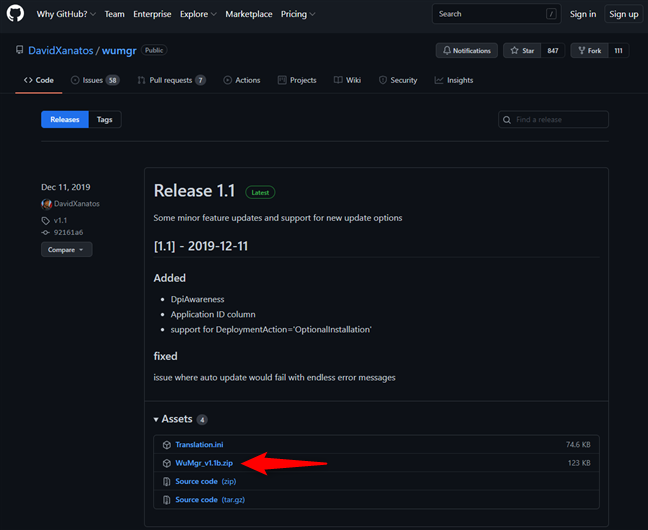The image size is (648, 530).
Task: Switch to the Actions tab
Action: (x=242, y=80)
